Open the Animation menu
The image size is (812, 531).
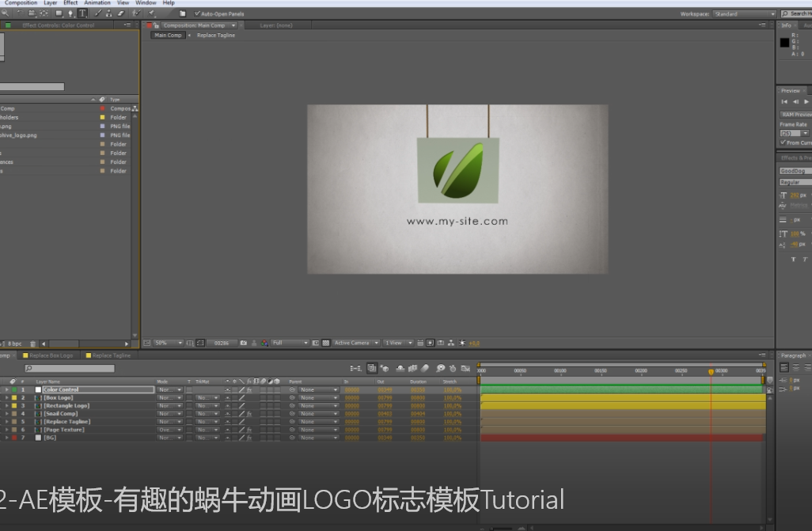97,2
